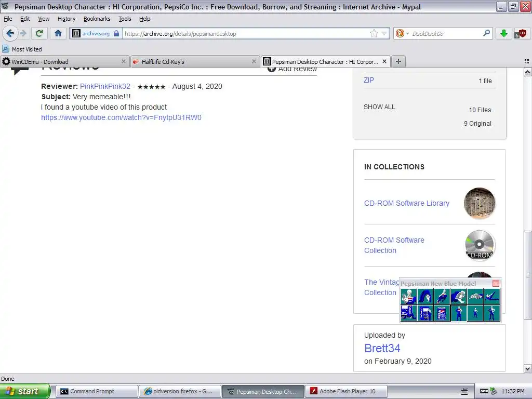Go back to the previous page

pos(10,33)
